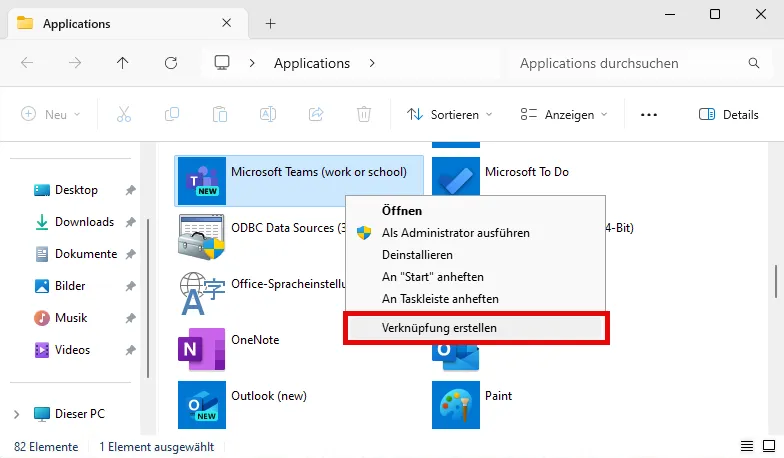Select the partially hidden Outlook icon
Image resolution: width=784 pixels, height=458 pixels.
[456, 357]
